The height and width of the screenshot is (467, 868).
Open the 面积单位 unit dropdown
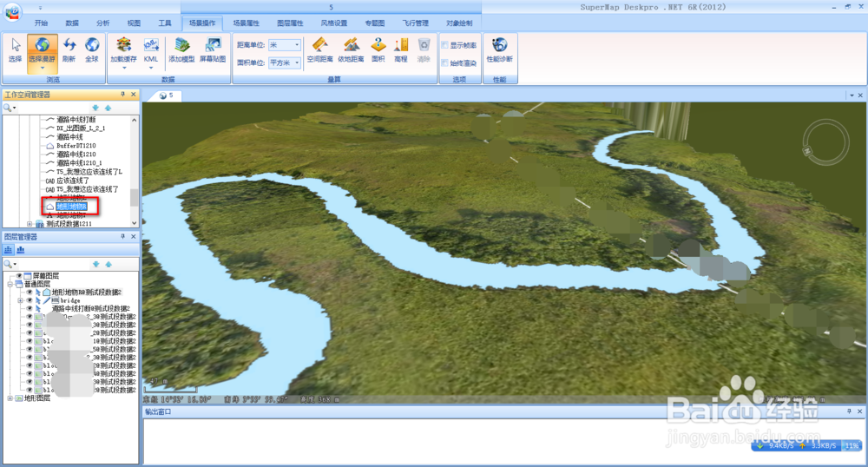tap(297, 62)
